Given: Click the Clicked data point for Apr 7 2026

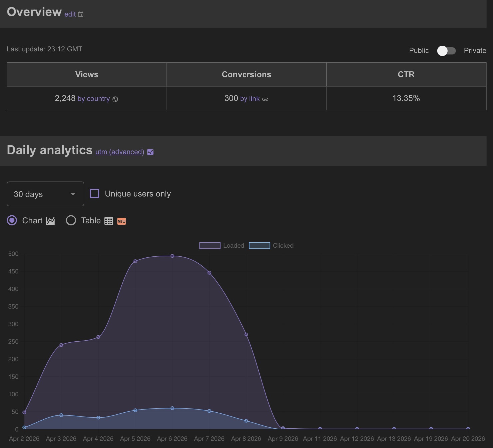Looking at the screenshot, I should point(209,411).
